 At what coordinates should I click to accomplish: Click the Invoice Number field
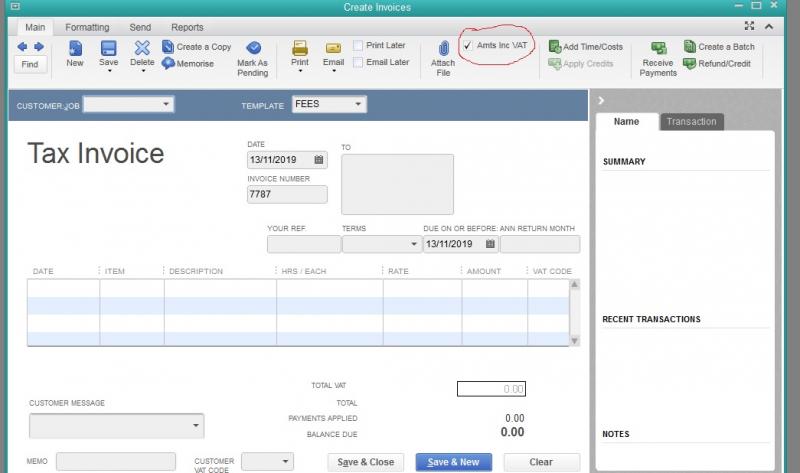287,195
